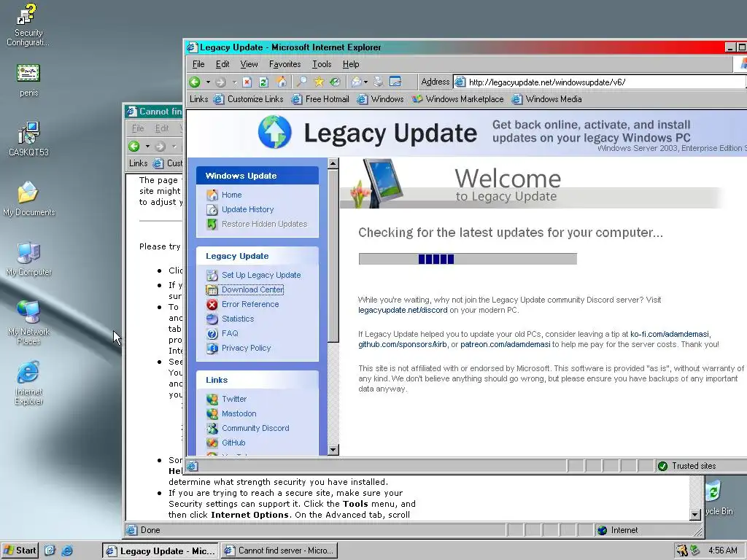Open the patreon.com/adamdemasi link
This screenshot has width=747, height=560.
(x=505, y=344)
